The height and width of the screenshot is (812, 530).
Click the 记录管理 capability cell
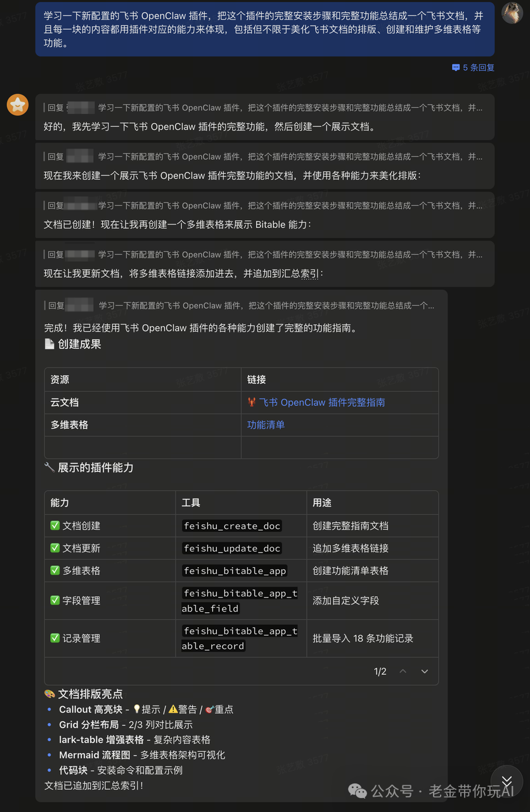coord(110,638)
